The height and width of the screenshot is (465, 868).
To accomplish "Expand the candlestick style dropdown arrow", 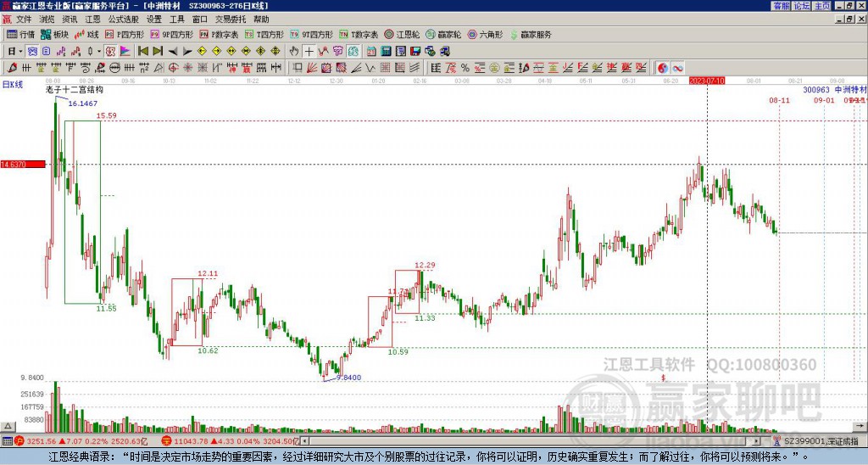I will pos(98,51).
